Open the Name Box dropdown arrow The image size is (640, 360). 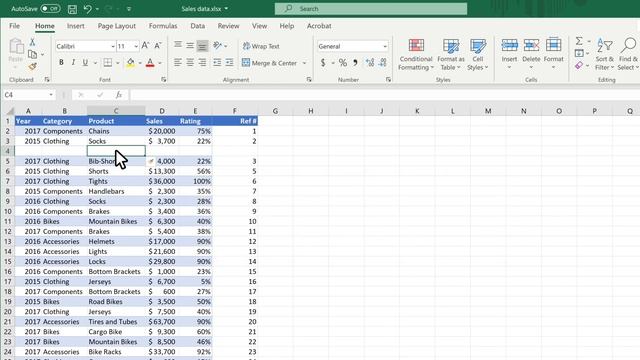click(51, 95)
